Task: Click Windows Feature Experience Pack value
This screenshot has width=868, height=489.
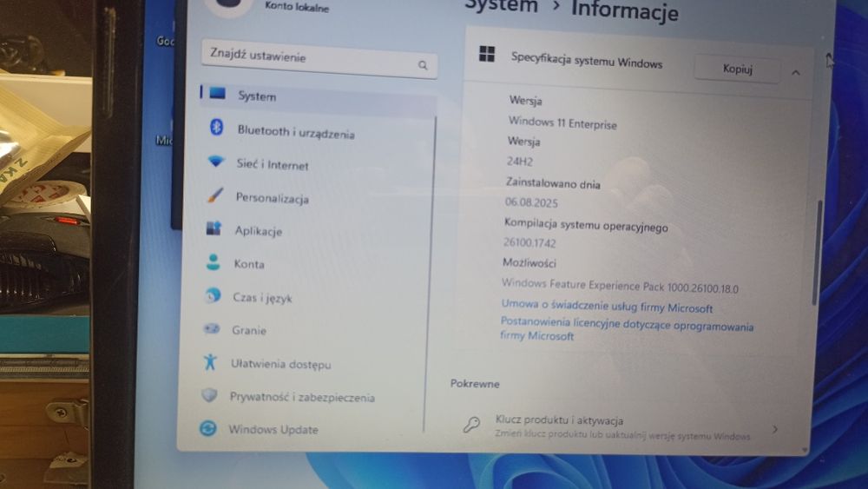Action: [x=620, y=286]
